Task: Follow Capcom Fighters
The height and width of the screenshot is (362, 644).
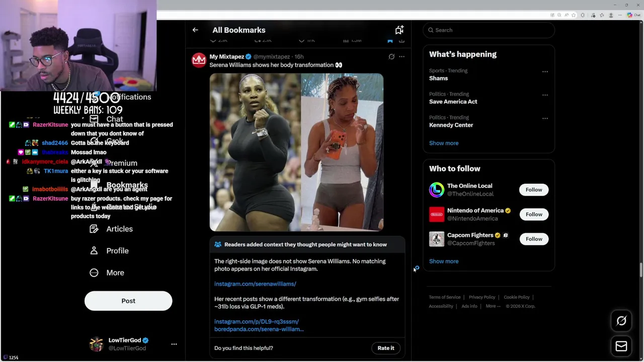Action: (534, 239)
